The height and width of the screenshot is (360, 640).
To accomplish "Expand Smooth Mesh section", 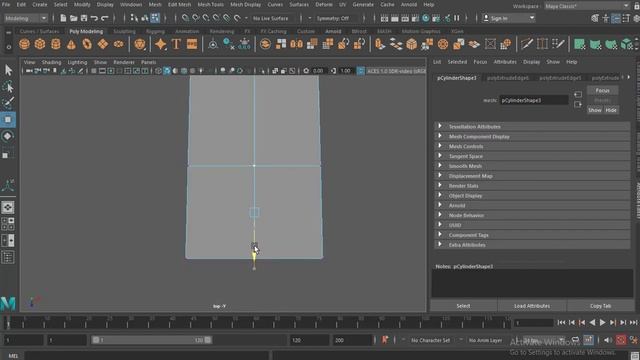I will coord(533,166).
